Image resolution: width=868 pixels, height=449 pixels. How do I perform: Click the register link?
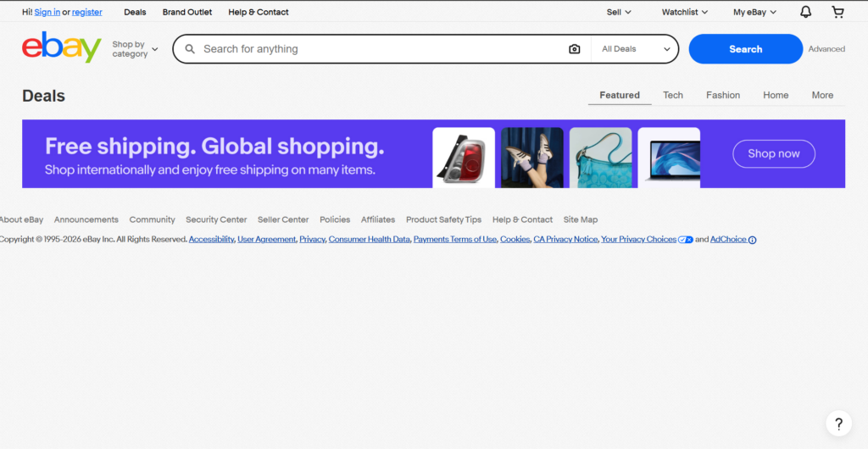[87, 12]
